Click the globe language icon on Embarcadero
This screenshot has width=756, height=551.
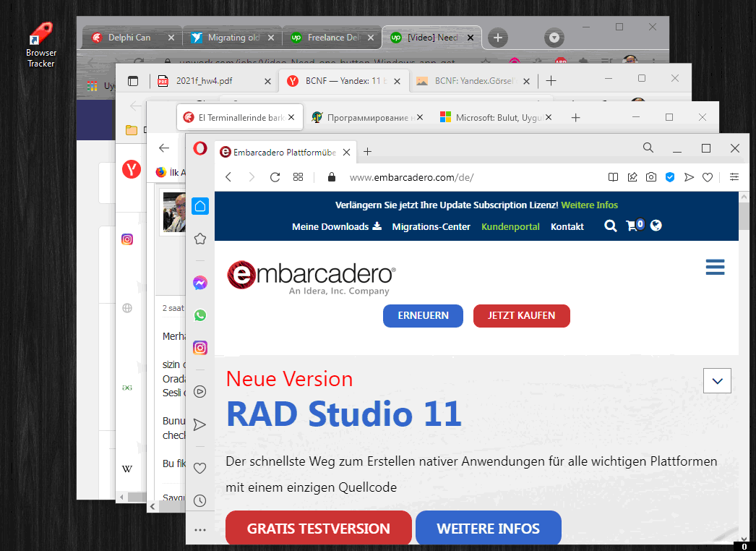(x=656, y=226)
